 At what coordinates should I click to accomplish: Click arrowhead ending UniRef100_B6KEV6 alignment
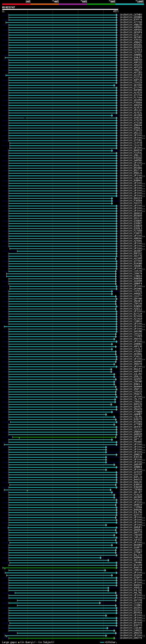click(112, 151)
